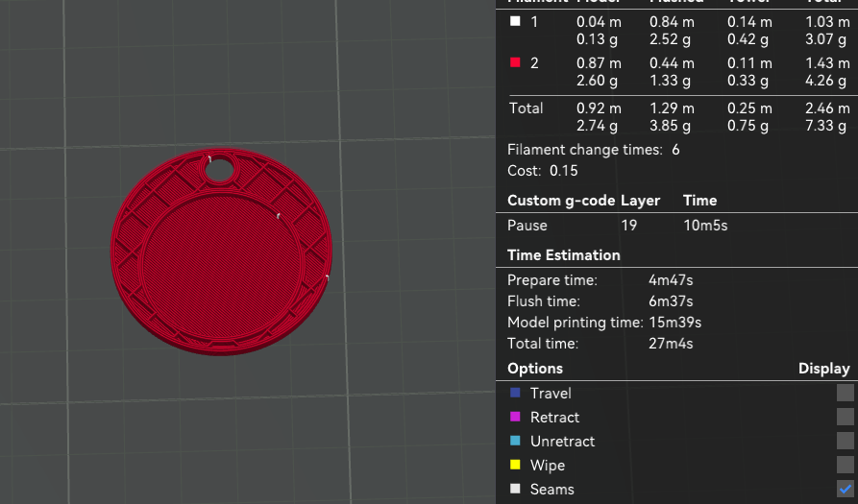The height and width of the screenshot is (504, 858).
Task: Click the magenta Retract color swatch
Action: pyautogui.click(x=515, y=417)
